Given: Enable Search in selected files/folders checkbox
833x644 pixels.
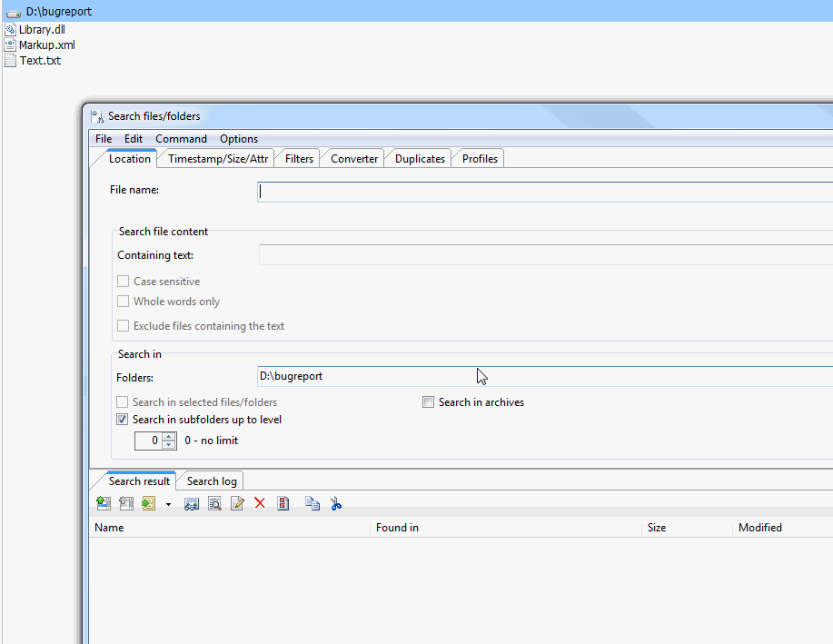Looking at the screenshot, I should pos(123,402).
